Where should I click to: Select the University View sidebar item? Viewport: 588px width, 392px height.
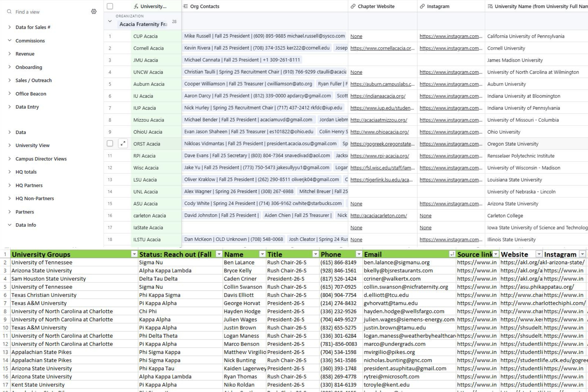[33, 145]
